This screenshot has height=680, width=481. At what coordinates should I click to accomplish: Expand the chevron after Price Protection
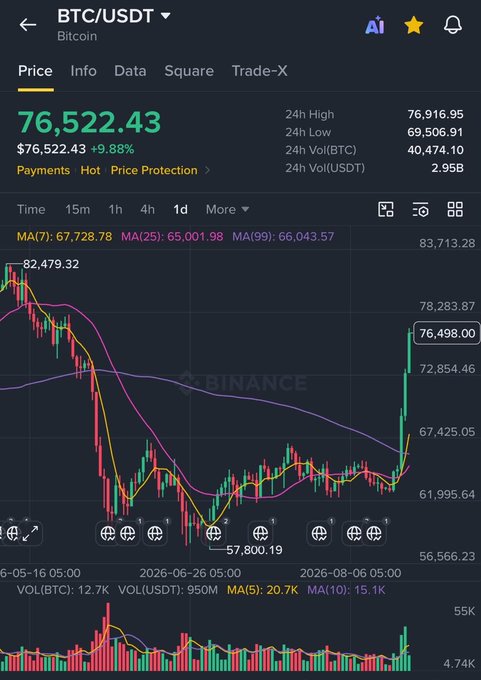tap(207, 170)
